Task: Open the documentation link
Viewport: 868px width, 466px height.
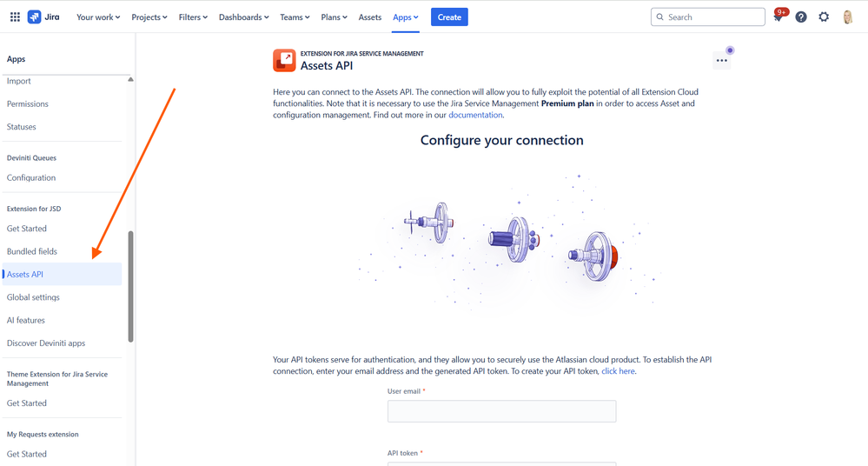Action: click(x=475, y=115)
